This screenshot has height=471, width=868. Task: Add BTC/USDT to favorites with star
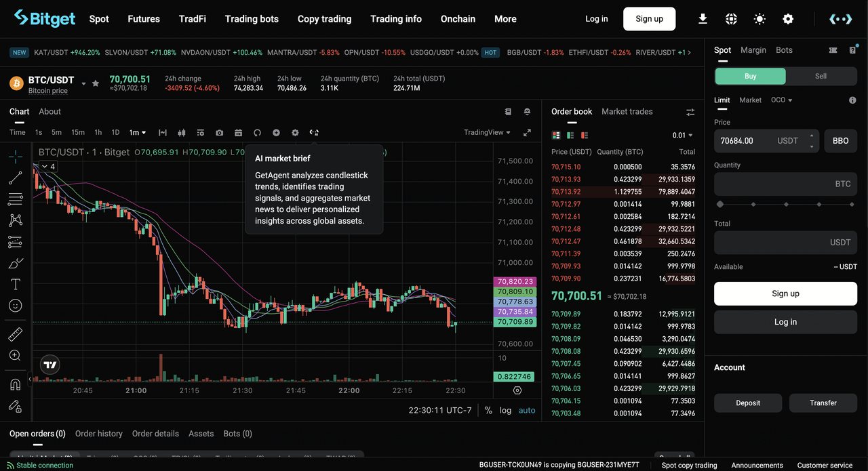pyautogui.click(x=96, y=83)
